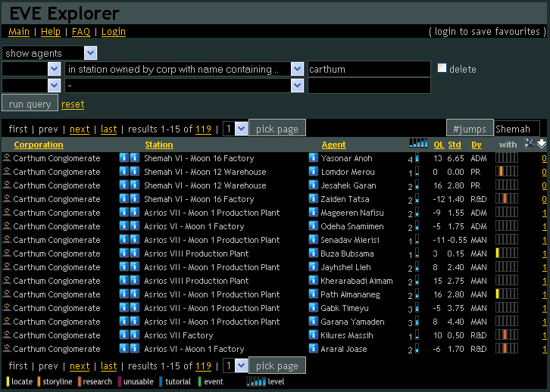The image size is (550, 392).
Task: Sort results by Agent column
Action: 333,145
